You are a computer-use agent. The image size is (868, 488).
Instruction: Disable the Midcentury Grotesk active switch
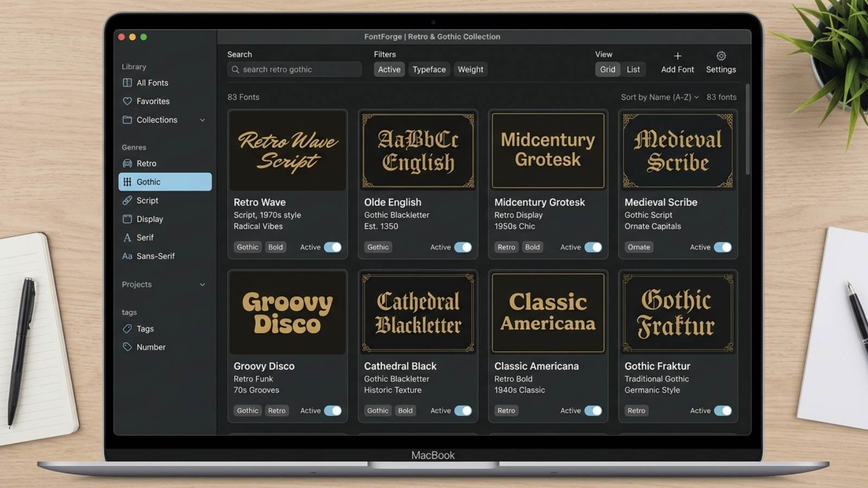tap(593, 247)
